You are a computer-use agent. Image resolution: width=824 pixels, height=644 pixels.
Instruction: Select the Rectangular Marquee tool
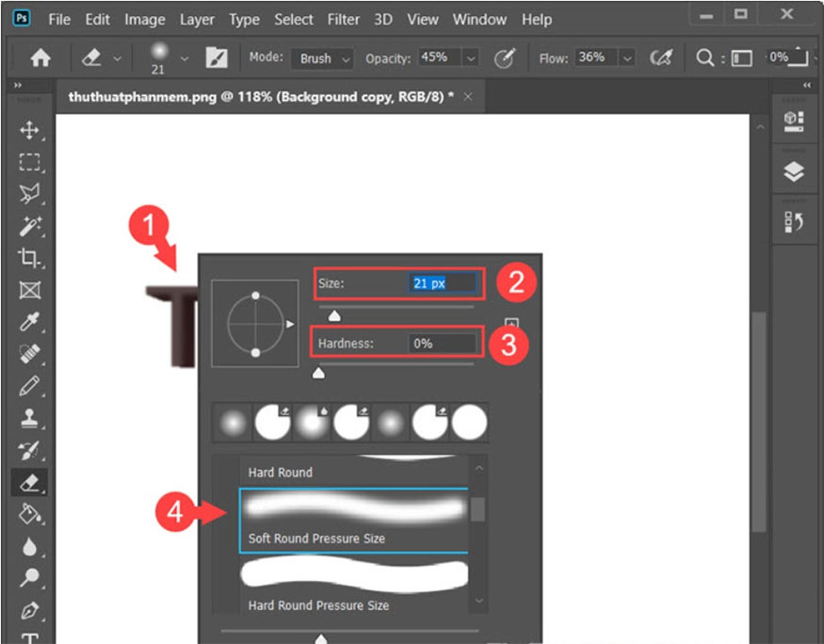[x=31, y=163]
